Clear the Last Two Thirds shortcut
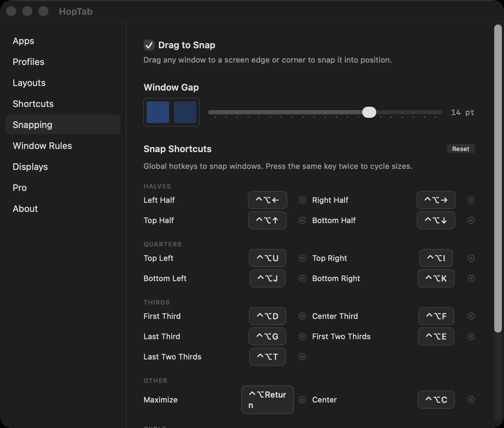The width and height of the screenshot is (504, 428). click(x=302, y=357)
